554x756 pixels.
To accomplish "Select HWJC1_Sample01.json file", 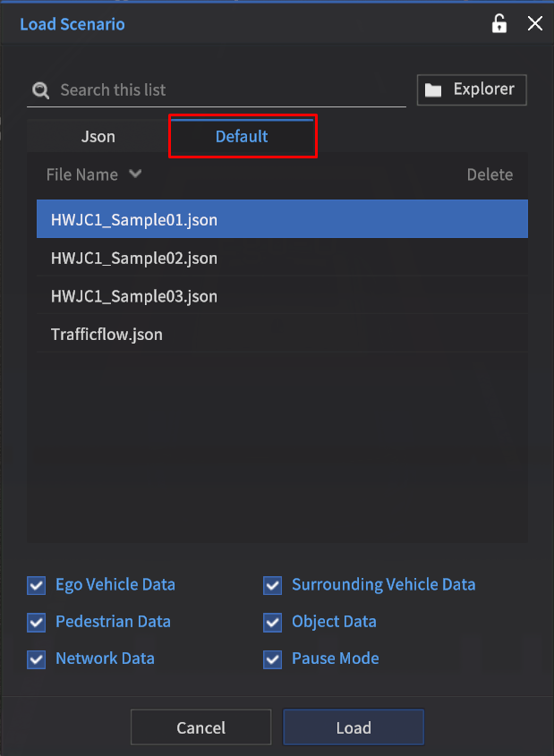I will [x=134, y=219].
